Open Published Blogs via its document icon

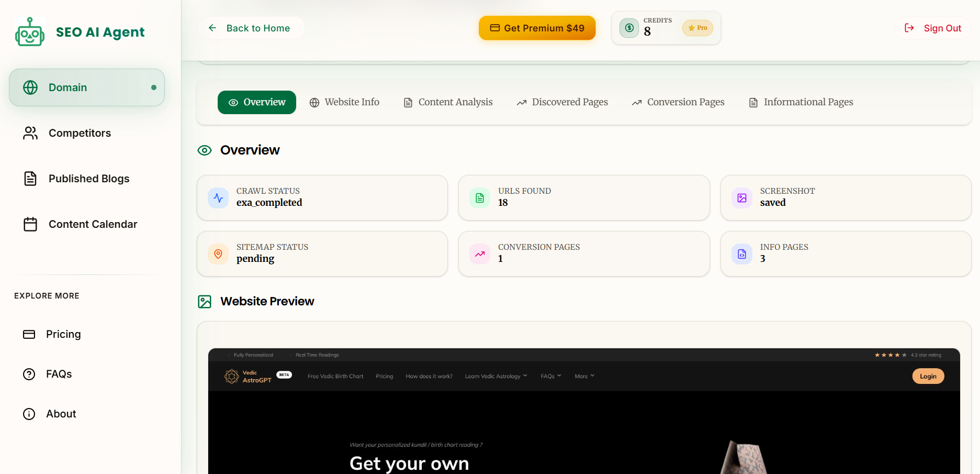pos(30,179)
